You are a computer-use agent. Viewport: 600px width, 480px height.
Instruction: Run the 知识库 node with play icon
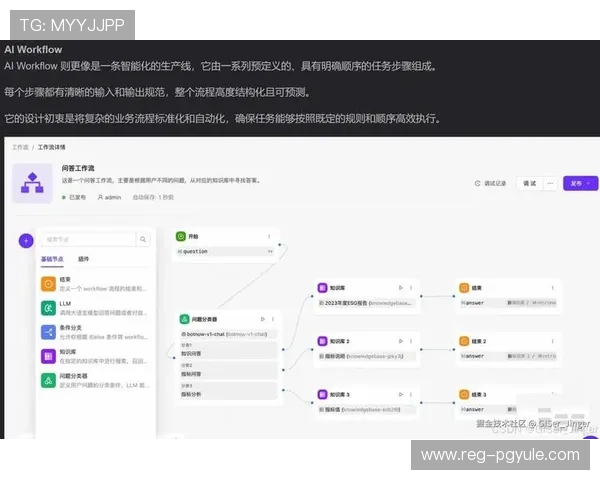401,287
